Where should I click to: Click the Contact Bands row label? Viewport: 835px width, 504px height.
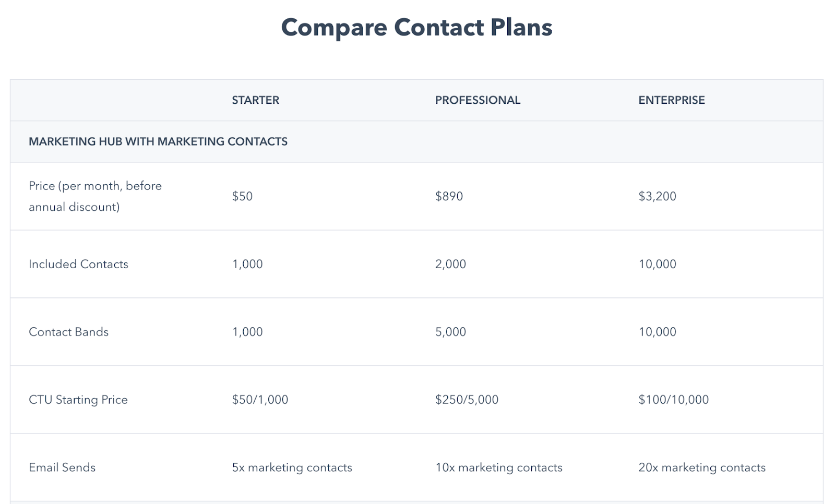(68, 332)
